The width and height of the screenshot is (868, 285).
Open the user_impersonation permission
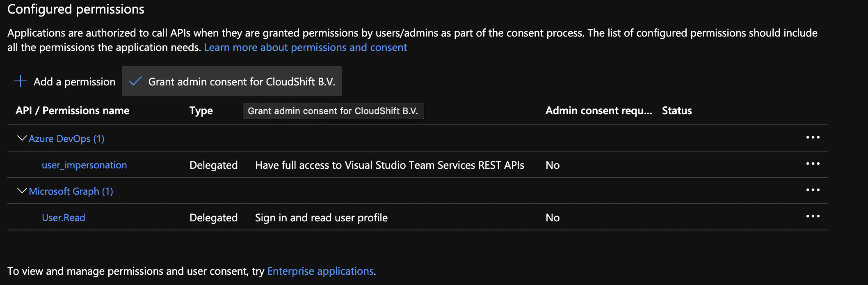point(84,165)
